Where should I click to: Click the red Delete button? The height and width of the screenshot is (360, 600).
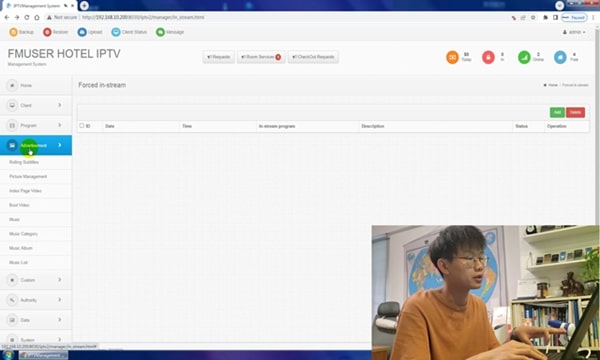click(x=575, y=112)
